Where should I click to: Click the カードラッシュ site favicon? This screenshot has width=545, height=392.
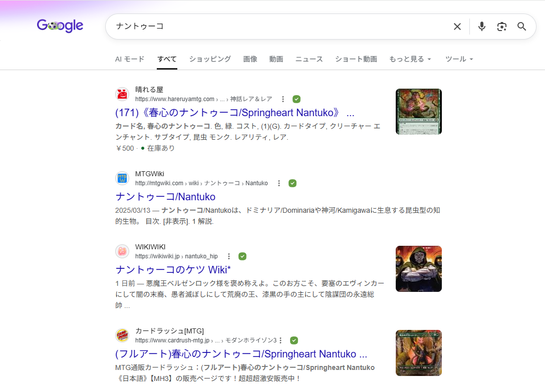coord(122,335)
